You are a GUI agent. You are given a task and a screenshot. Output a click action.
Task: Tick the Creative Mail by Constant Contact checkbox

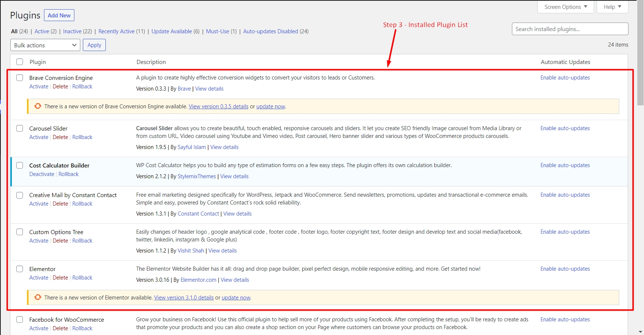(x=20, y=195)
